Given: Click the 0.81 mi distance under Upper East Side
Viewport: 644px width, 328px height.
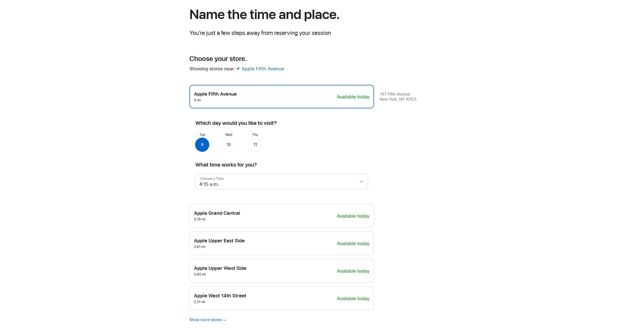Looking at the screenshot, I should point(199,247).
